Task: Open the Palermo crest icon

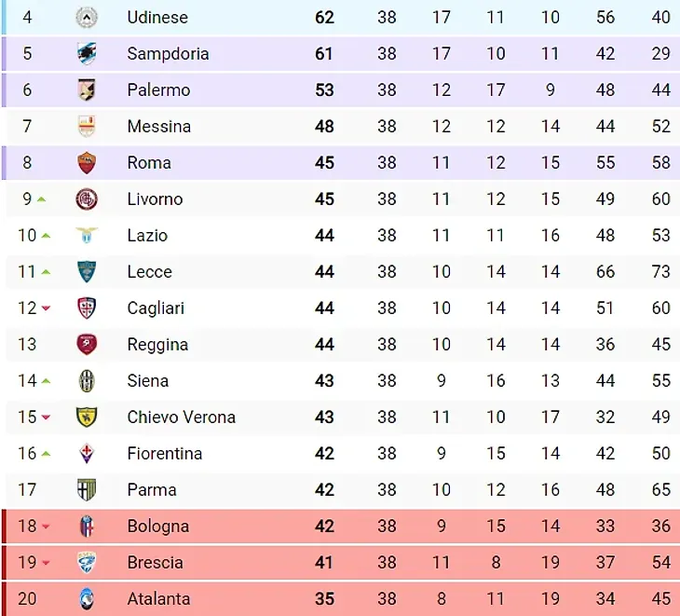Action: [x=87, y=89]
